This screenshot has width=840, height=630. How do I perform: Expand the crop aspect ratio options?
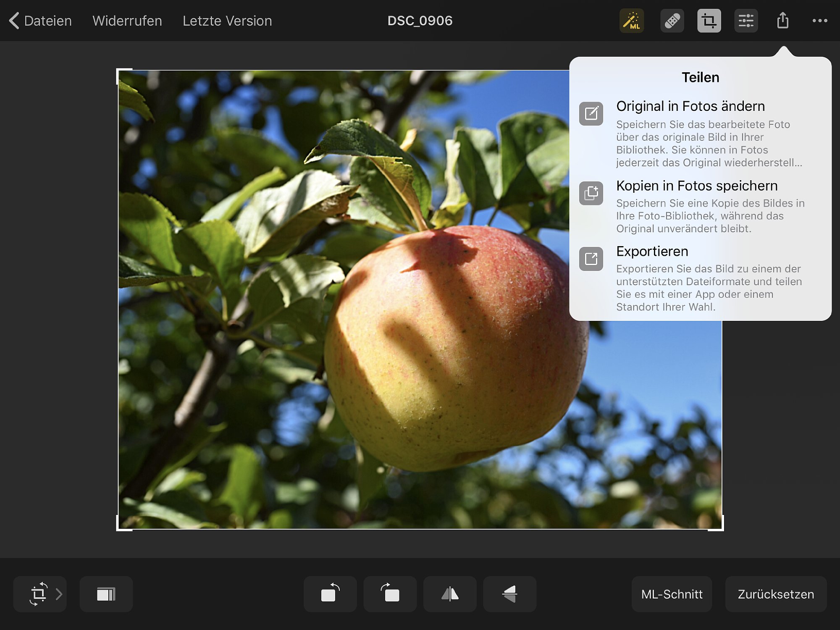click(x=40, y=594)
